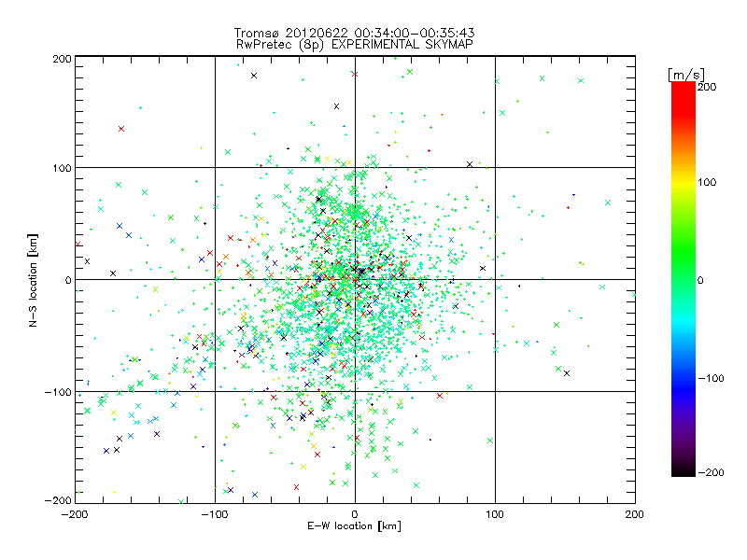Click the N-S axis tick label '100'

(62, 168)
